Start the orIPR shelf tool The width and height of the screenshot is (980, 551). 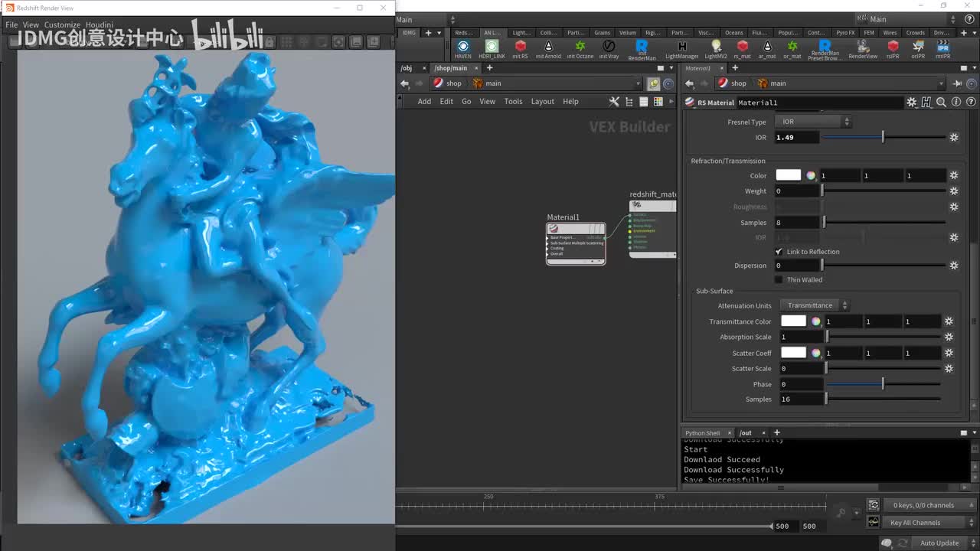(918, 50)
